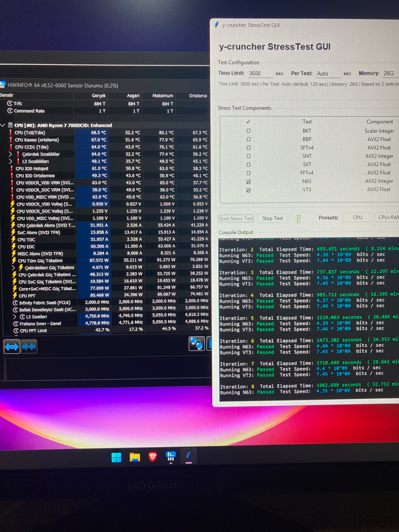Click the checkmark column header in test list
The height and width of the screenshot is (532, 399).
[x=249, y=121]
